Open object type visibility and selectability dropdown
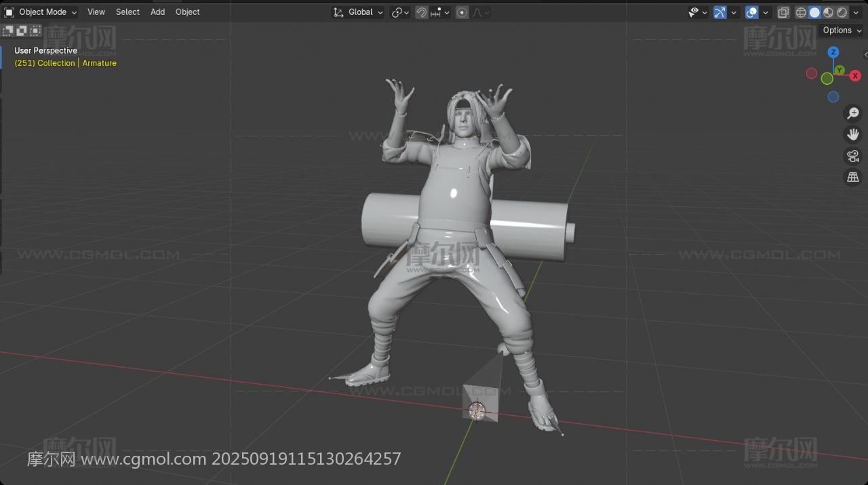 tap(698, 12)
